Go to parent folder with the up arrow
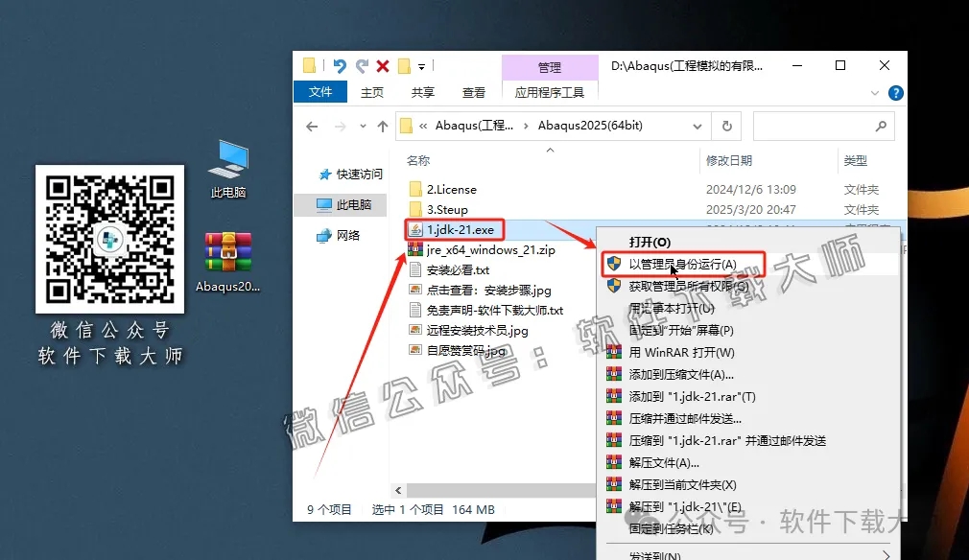The image size is (969, 560). pyautogui.click(x=383, y=126)
